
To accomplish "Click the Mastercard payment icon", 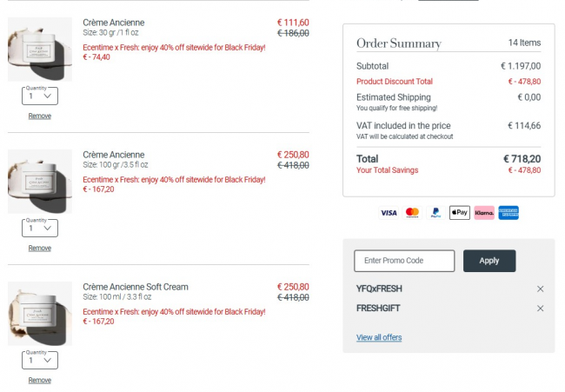I will [412, 212].
